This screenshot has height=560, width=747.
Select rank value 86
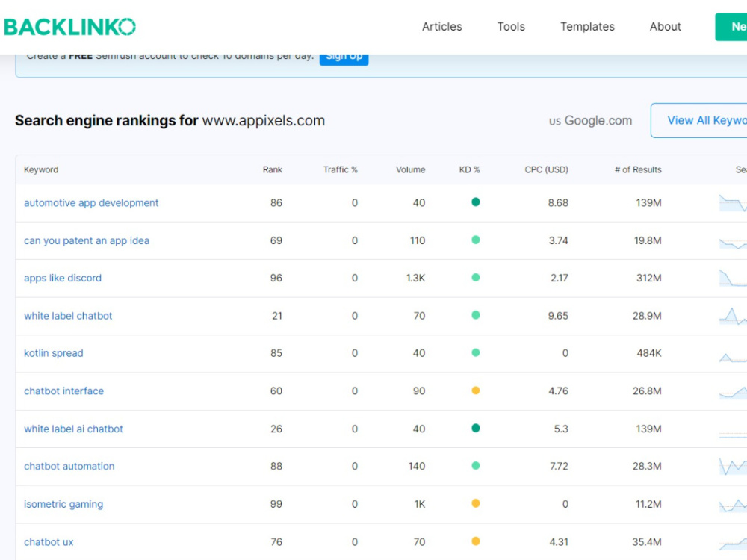[276, 203]
